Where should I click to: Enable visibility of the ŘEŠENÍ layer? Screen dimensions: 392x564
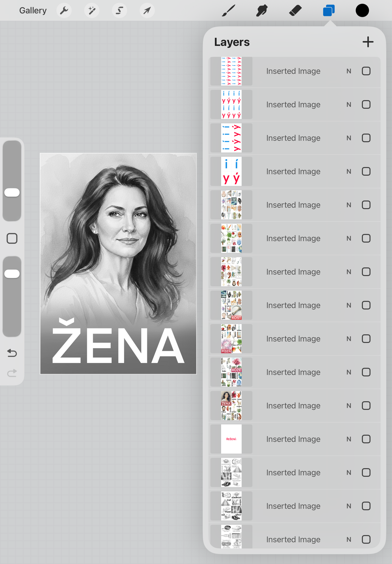click(366, 439)
